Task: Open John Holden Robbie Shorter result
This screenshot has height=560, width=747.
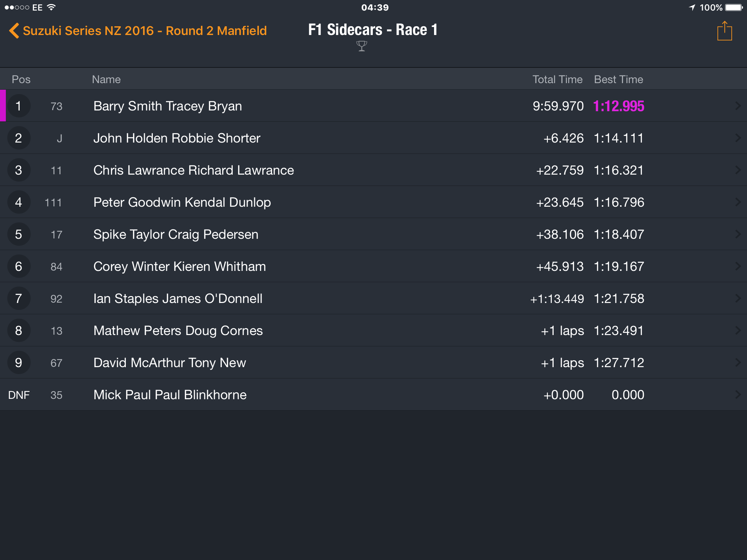Action: coord(373,138)
